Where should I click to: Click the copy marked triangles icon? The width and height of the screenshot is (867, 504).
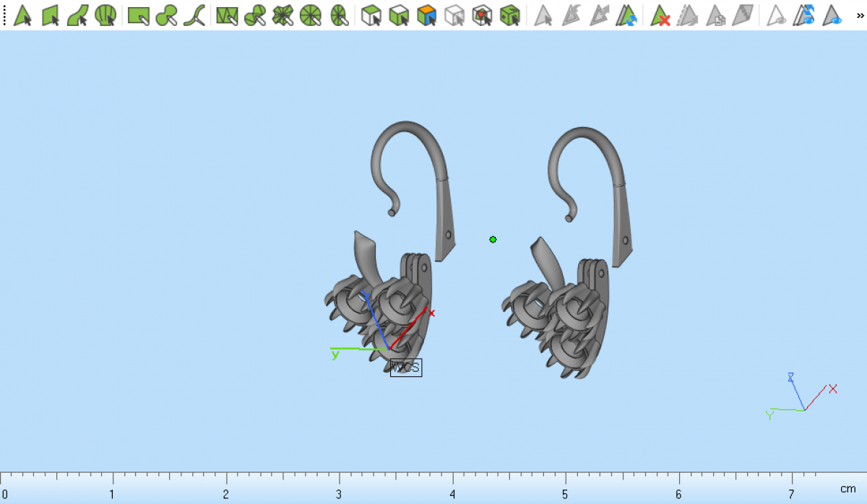715,15
